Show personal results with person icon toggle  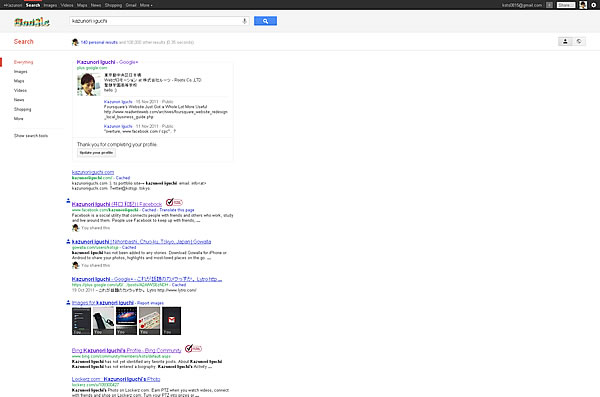pyautogui.click(x=565, y=41)
